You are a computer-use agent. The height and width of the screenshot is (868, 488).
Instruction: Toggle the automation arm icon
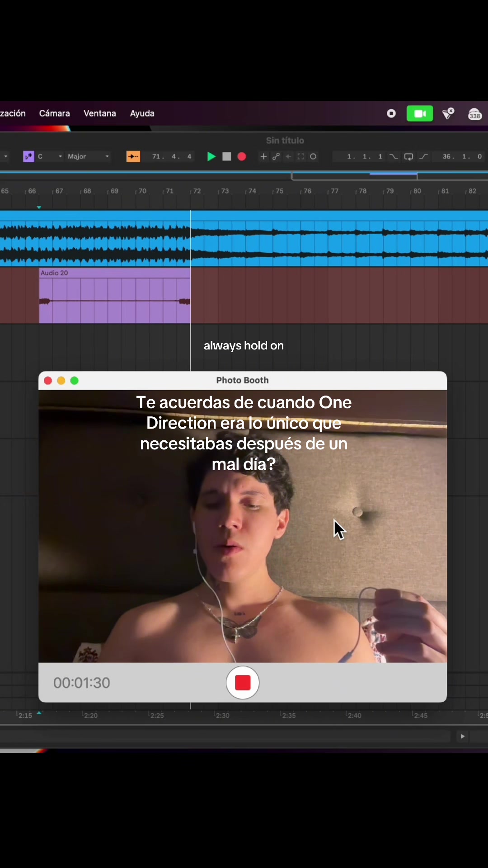(276, 156)
